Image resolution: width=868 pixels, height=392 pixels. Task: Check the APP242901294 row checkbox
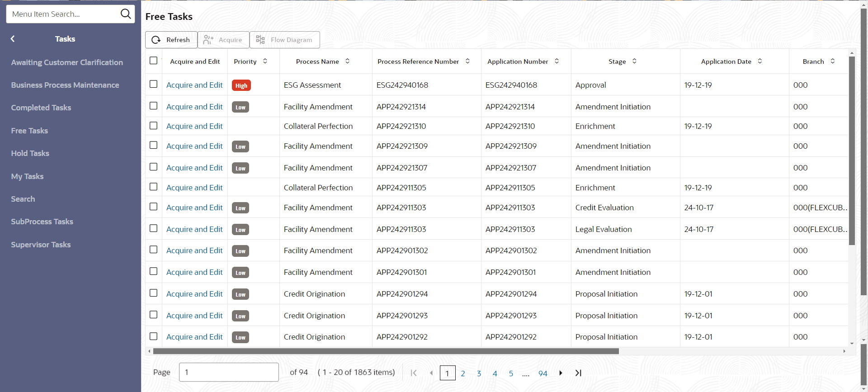154,293
